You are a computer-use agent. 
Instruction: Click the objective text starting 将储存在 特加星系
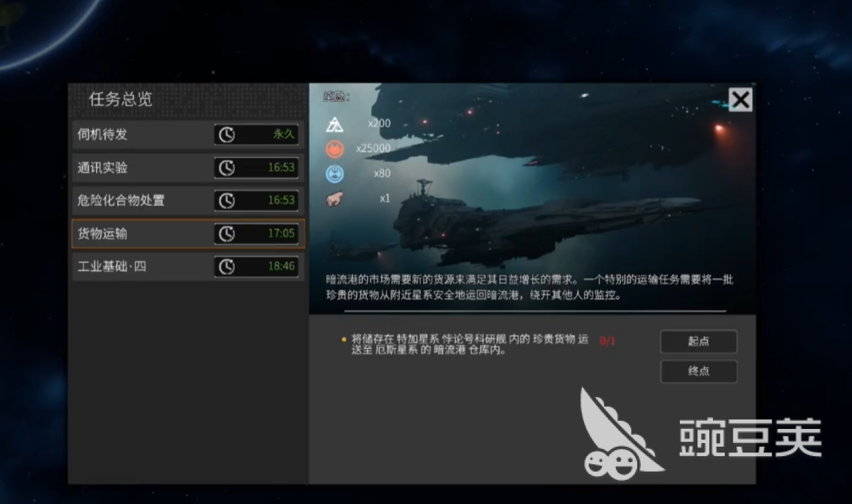[x=470, y=344]
